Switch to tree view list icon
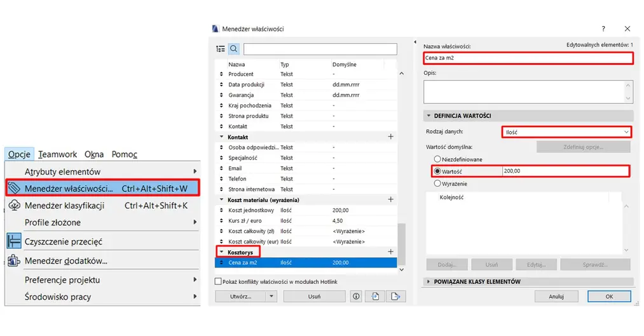The height and width of the screenshot is (336, 644). [x=221, y=49]
